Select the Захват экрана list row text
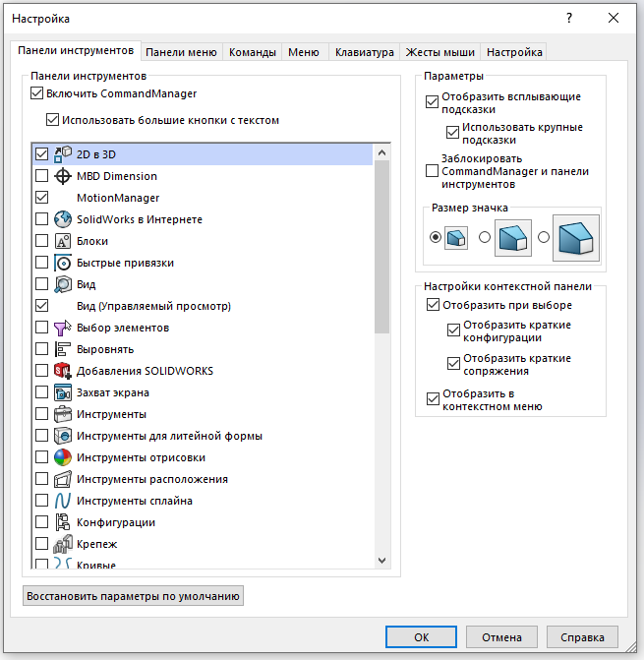 point(113,392)
